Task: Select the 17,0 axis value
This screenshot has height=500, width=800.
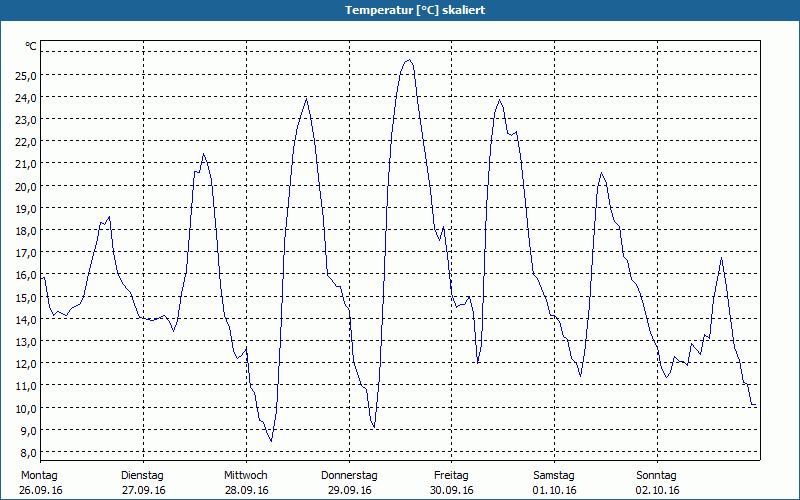Action: [26, 253]
